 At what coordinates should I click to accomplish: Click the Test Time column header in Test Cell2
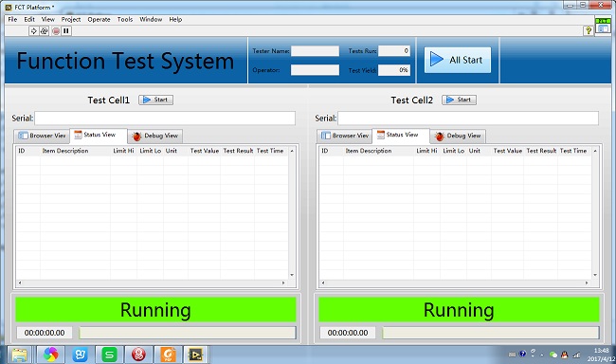(573, 151)
